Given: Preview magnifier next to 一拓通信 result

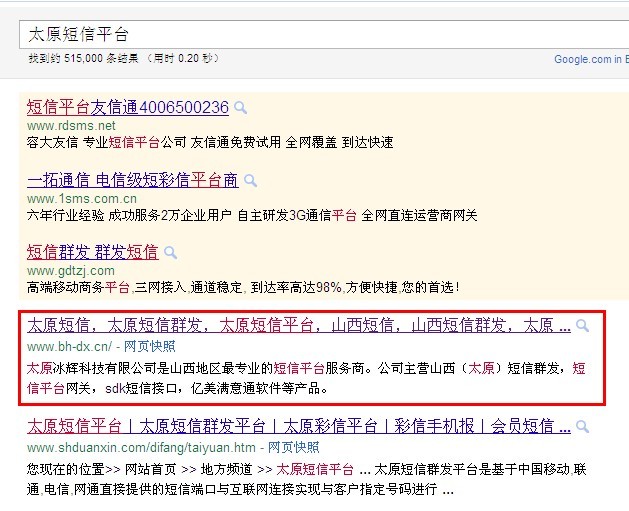Looking at the screenshot, I should pyautogui.click(x=250, y=180).
